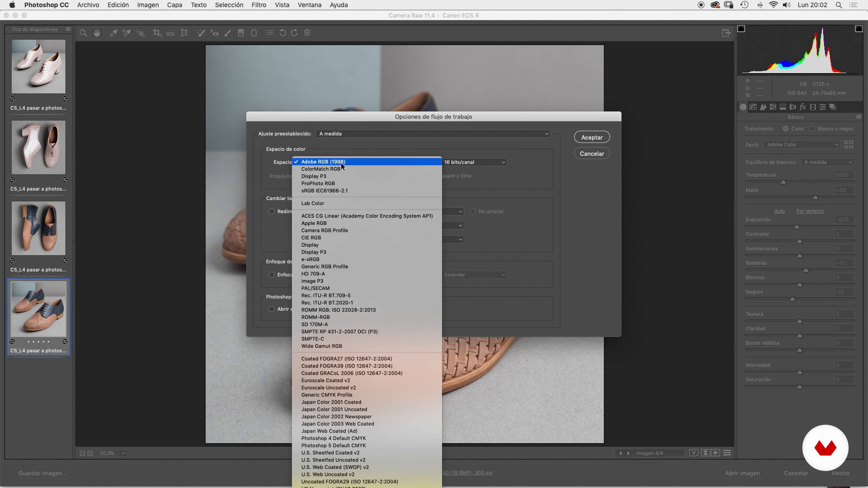Viewport: 868px width, 488px height.
Task: Open the Tone Curve panel tab
Action: tap(753, 107)
